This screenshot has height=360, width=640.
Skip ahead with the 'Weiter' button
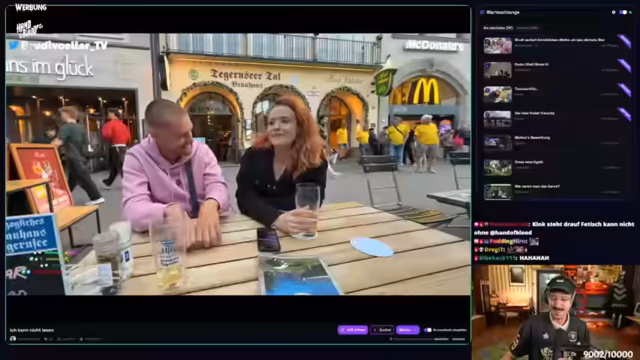click(407, 330)
